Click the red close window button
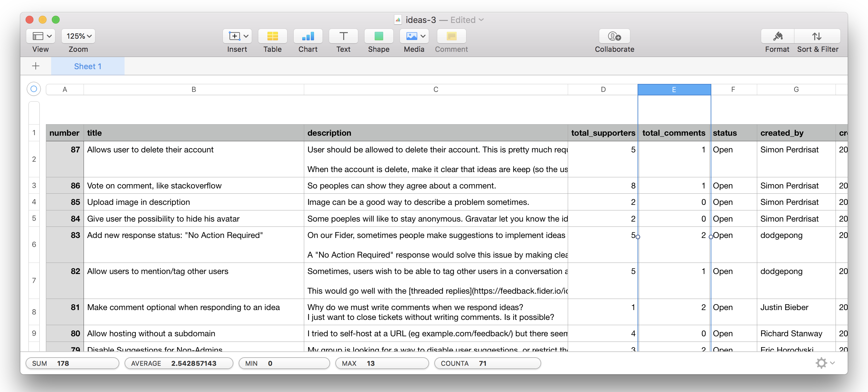The image size is (868, 392). click(30, 20)
